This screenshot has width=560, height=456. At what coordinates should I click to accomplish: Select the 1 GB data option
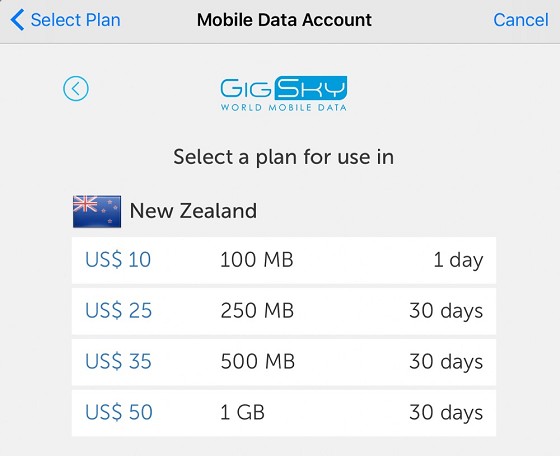click(x=242, y=412)
